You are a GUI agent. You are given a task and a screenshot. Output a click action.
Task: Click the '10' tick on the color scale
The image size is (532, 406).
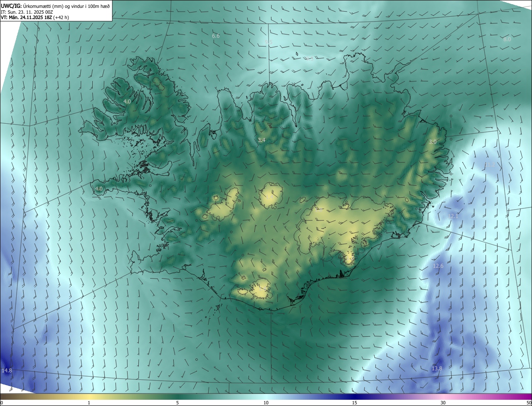click(266, 403)
